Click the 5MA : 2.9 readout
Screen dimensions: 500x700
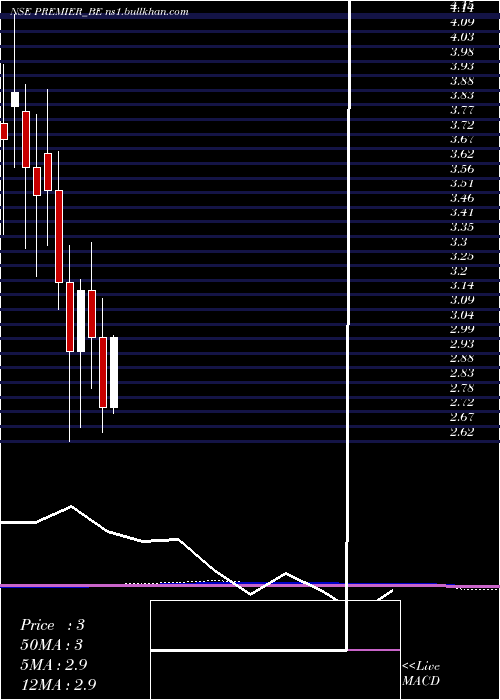53,665
